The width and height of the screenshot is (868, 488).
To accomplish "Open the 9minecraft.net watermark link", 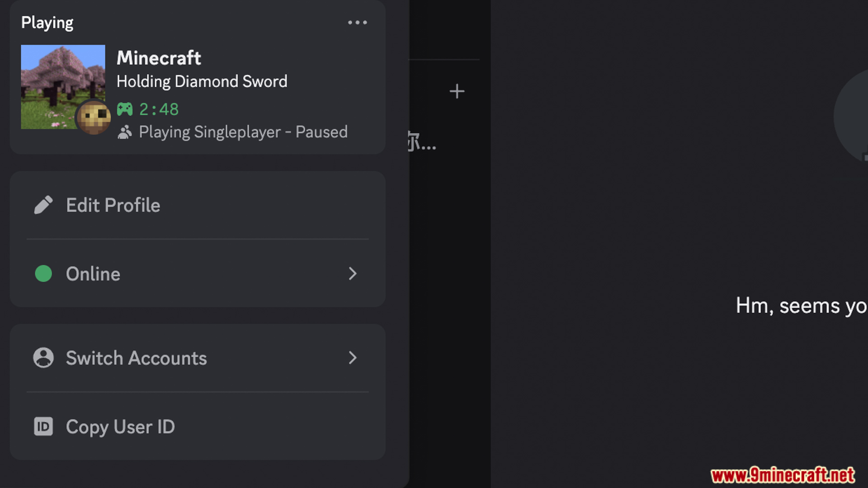I will tap(783, 475).
